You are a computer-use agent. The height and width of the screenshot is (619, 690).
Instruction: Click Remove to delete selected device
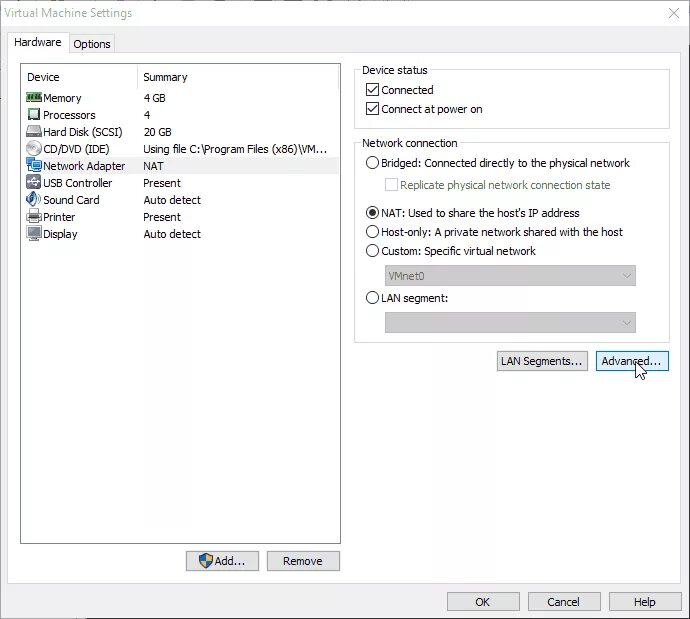pyautogui.click(x=303, y=561)
